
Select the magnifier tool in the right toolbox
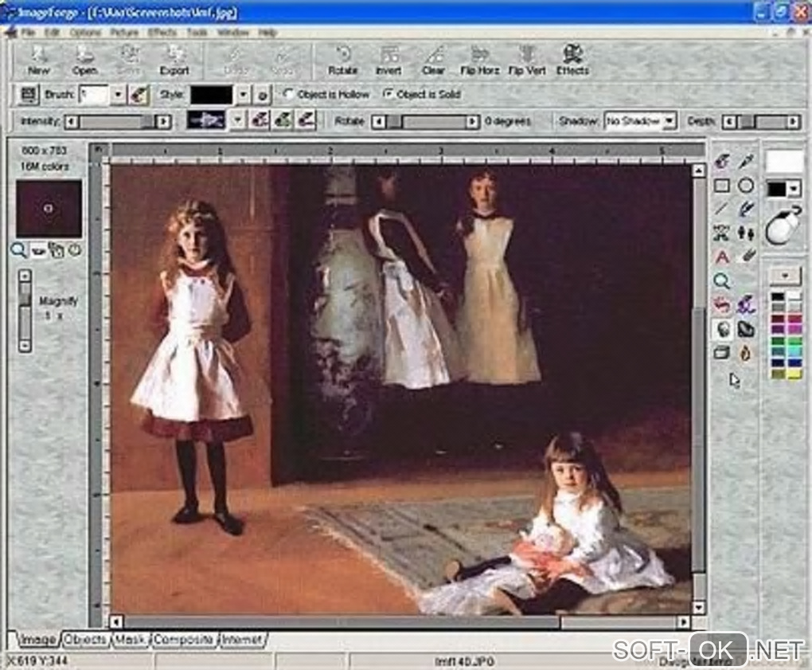(x=722, y=281)
